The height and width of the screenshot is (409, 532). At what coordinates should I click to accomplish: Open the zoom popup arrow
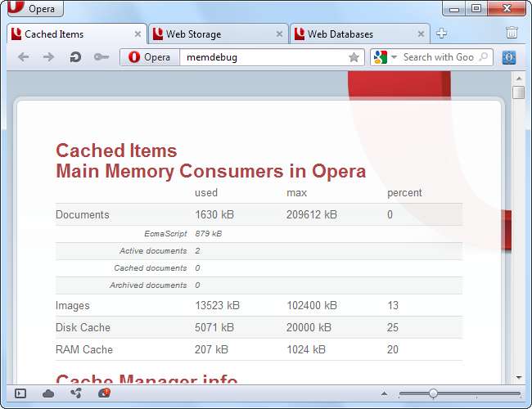click(x=384, y=393)
